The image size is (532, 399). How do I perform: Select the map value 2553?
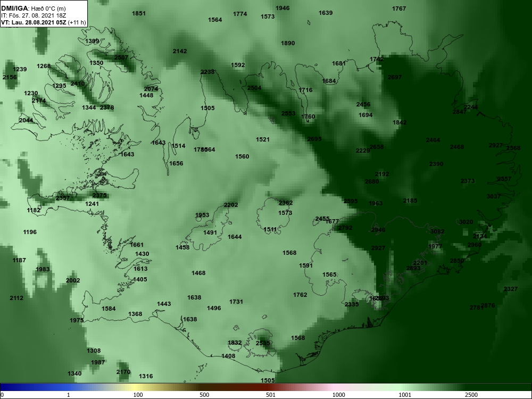288,113
